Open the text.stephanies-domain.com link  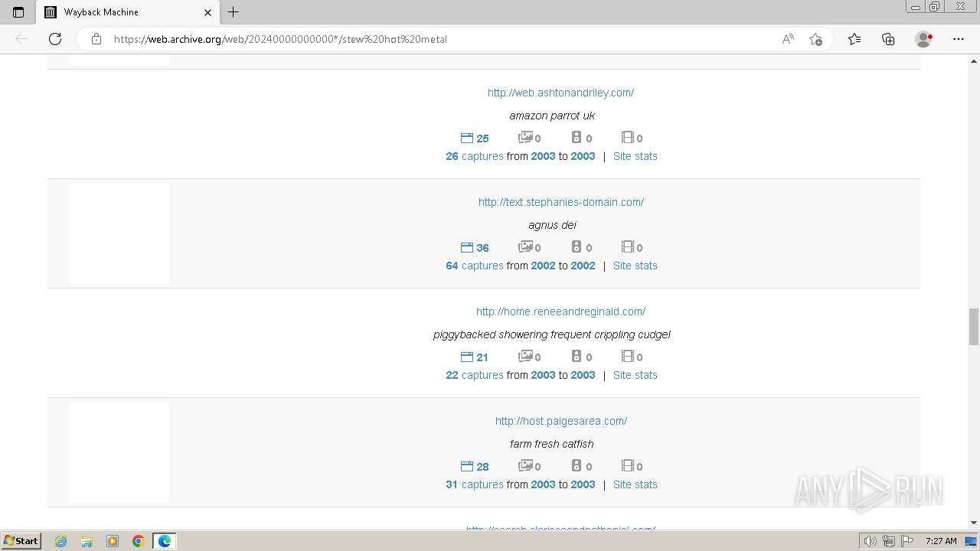[560, 202]
